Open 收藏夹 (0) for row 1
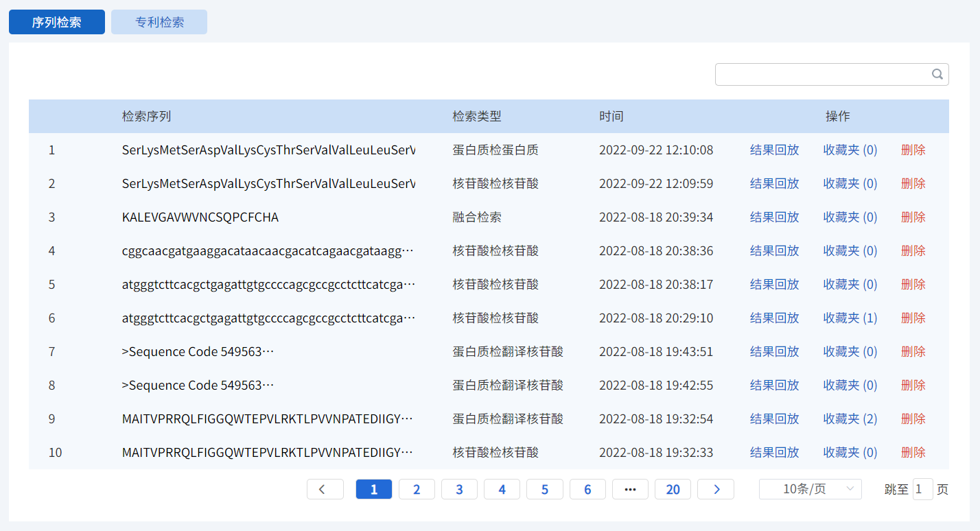The width and height of the screenshot is (980, 531). click(x=850, y=150)
